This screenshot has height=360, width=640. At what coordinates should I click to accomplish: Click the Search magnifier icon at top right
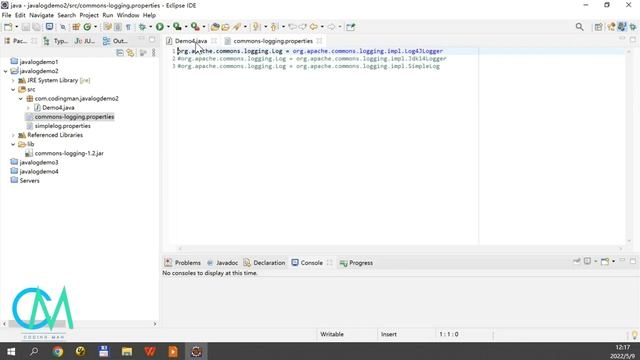(x=579, y=27)
